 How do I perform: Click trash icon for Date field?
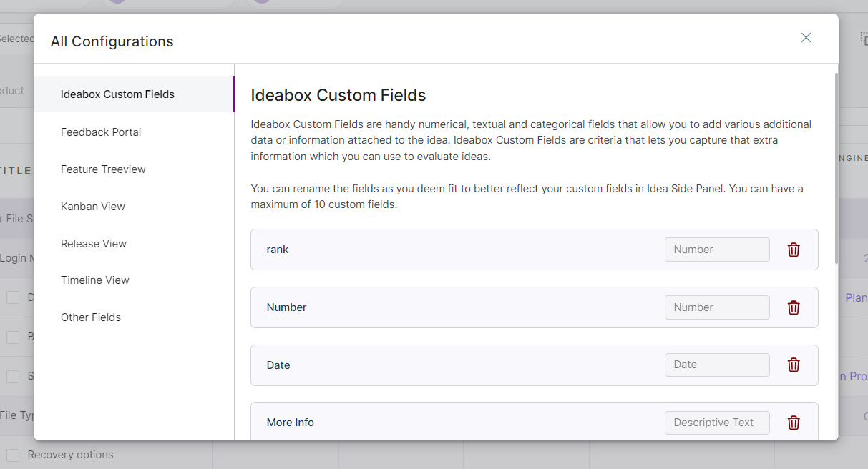click(x=793, y=365)
